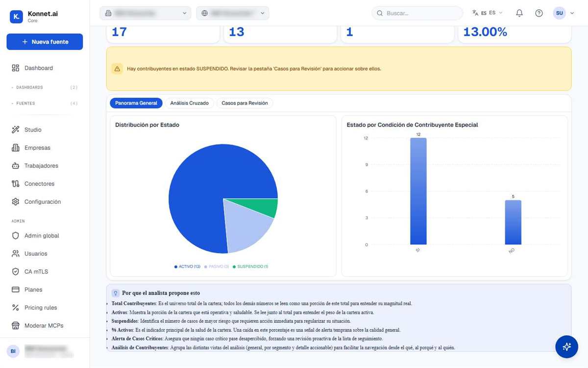Expand the FUENTES section

(45, 104)
